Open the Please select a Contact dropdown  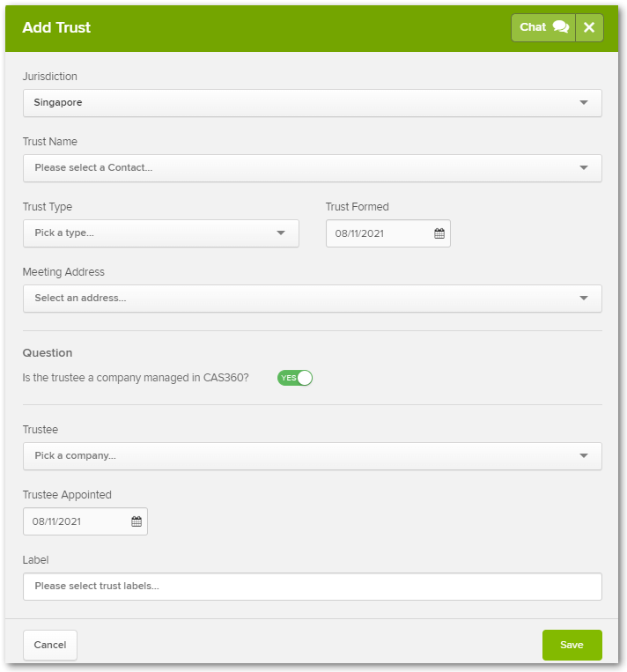(x=313, y=168)
